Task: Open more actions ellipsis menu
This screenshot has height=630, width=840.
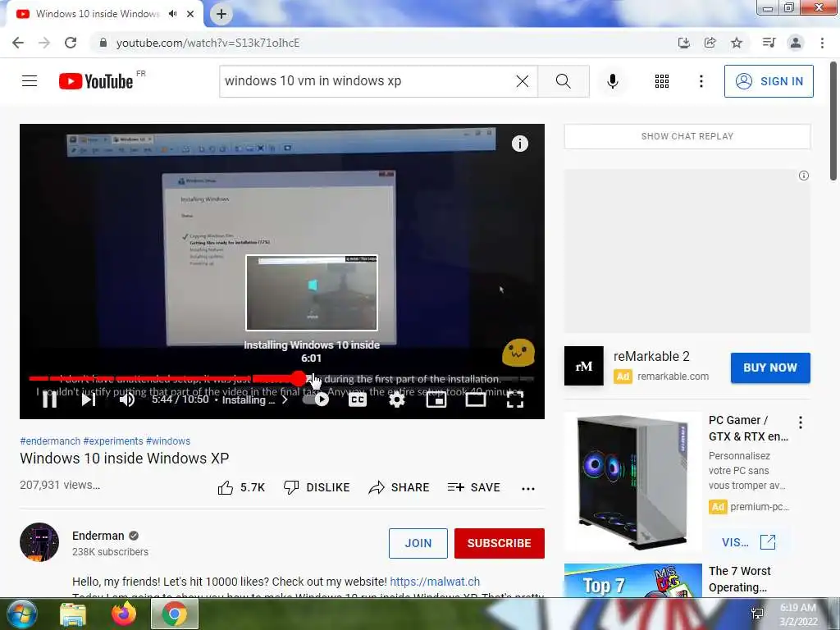Action: click(528, 488)
